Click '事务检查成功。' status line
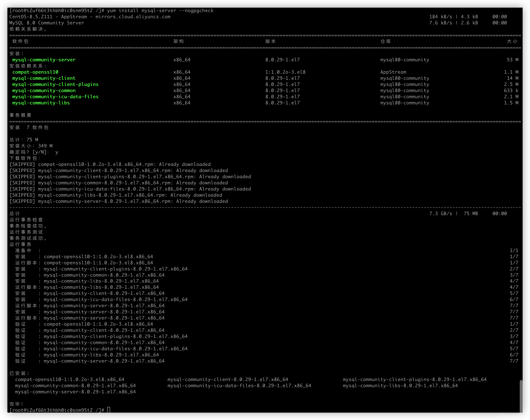This screenshot has width=530, height=420. point(28,226)
